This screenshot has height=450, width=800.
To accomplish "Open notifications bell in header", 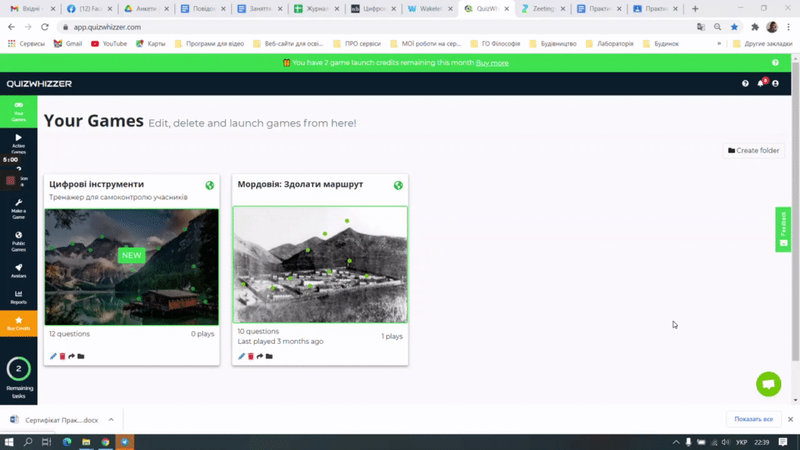I will (760, 84).
